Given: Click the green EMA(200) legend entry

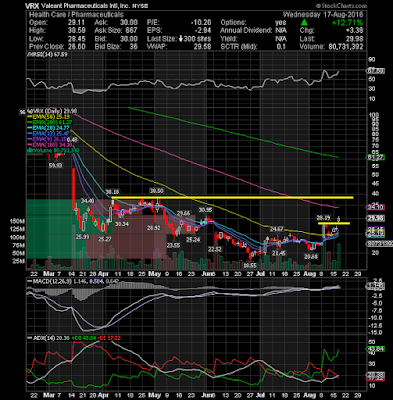Looking at the screenshot, I should point(50,122).
